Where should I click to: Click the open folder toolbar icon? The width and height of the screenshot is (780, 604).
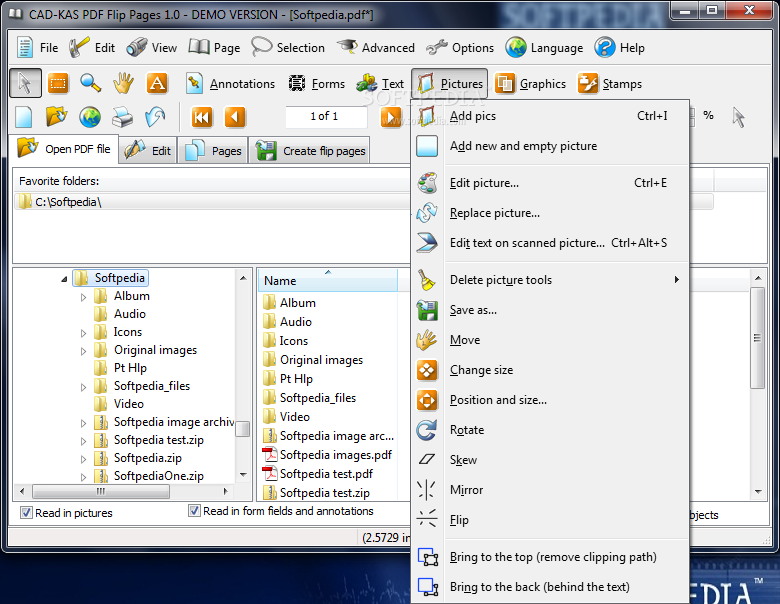[x=56, y=117]
